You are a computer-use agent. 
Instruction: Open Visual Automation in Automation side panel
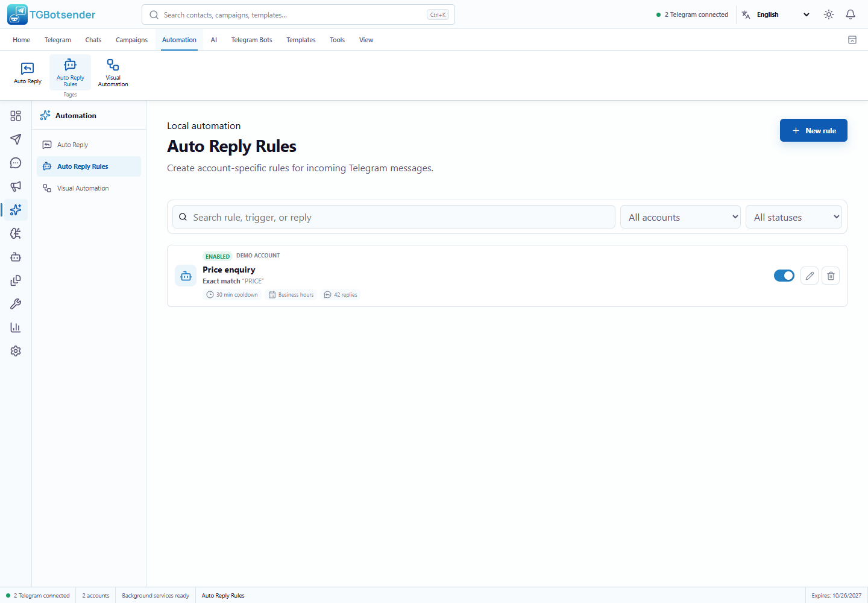(89, 188)
